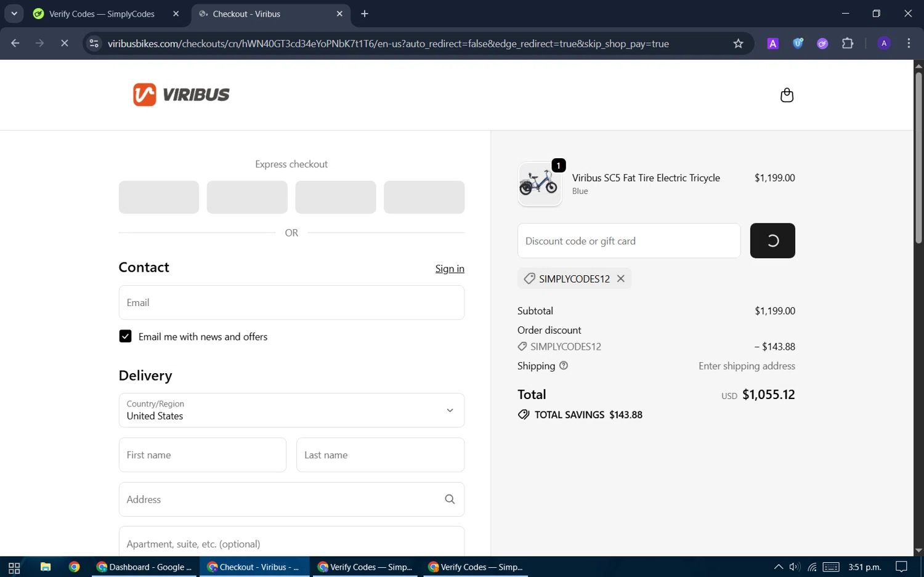Click the Viribus logo

[x=181, y=95]
